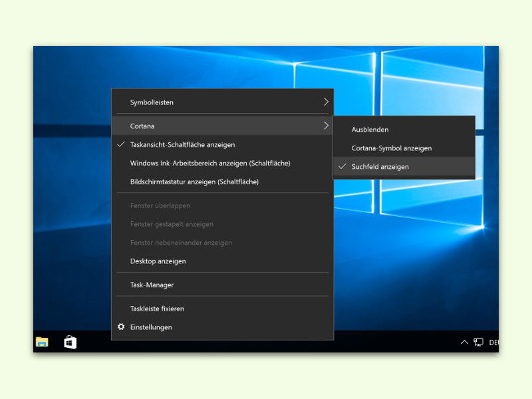Screen dimensions: 532x399
Task: Click the greyed-out Fenster nebeneinander anzeigen entry
Action: [x=223, y=243]
